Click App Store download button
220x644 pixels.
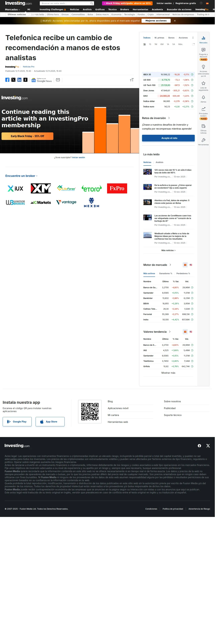tap(50, 421)
